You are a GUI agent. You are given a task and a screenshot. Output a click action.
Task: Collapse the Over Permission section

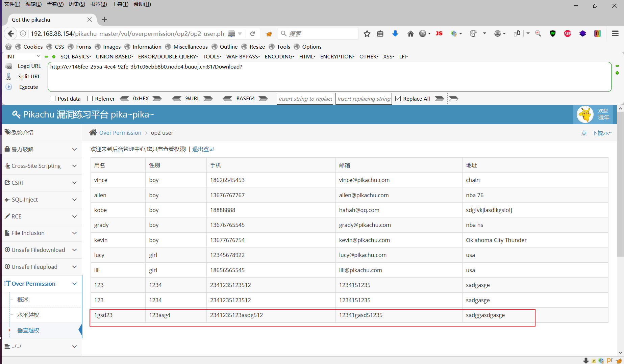tap(42, 284)
